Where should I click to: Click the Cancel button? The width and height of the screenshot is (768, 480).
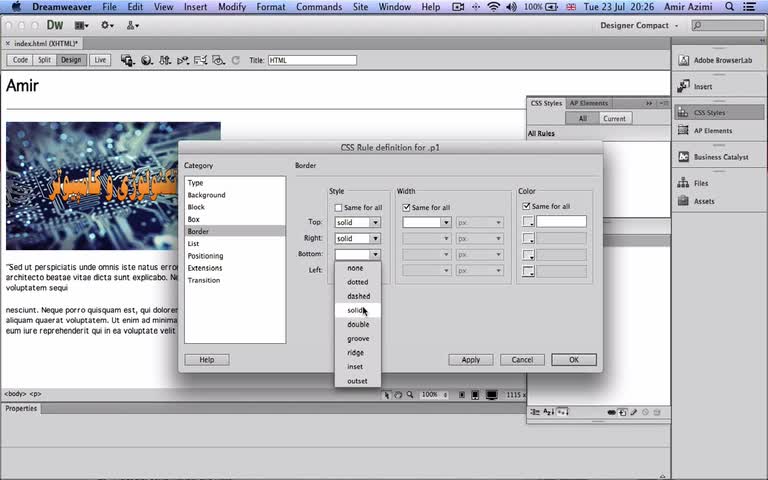point(522,360)
